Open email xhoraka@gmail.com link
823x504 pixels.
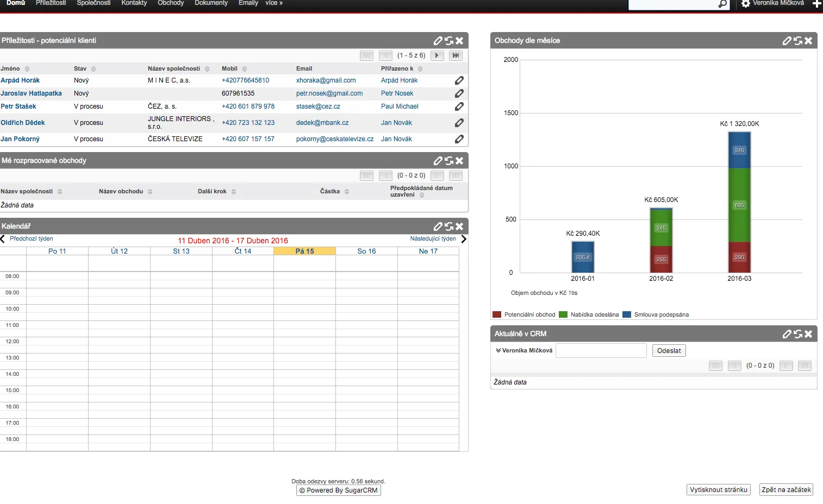326,80
